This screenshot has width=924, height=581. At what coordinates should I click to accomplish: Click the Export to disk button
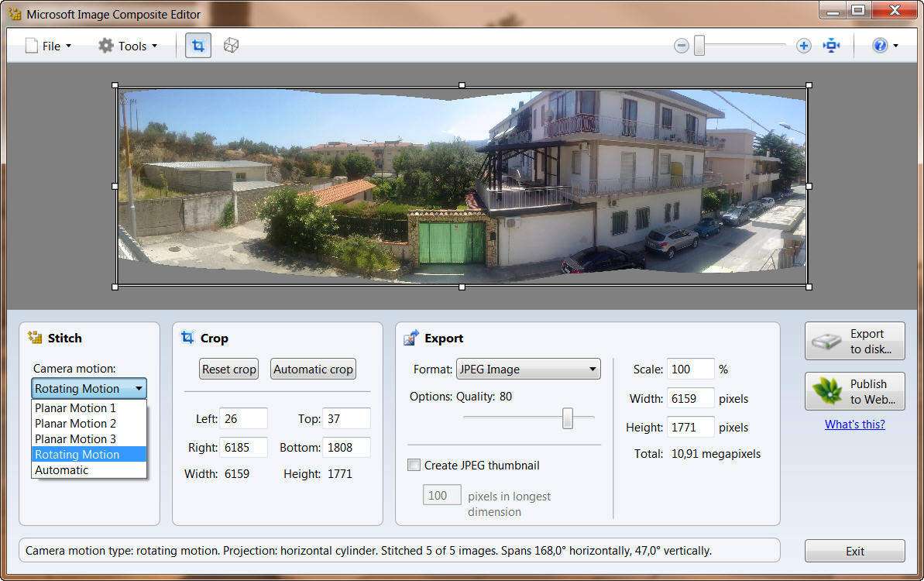[x=854, y=342]
